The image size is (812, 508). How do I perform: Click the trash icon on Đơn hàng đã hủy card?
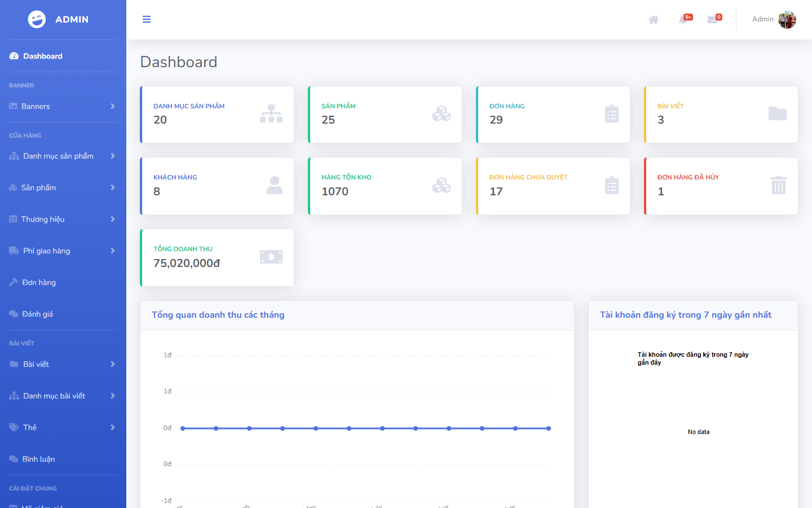click(779, 185)
